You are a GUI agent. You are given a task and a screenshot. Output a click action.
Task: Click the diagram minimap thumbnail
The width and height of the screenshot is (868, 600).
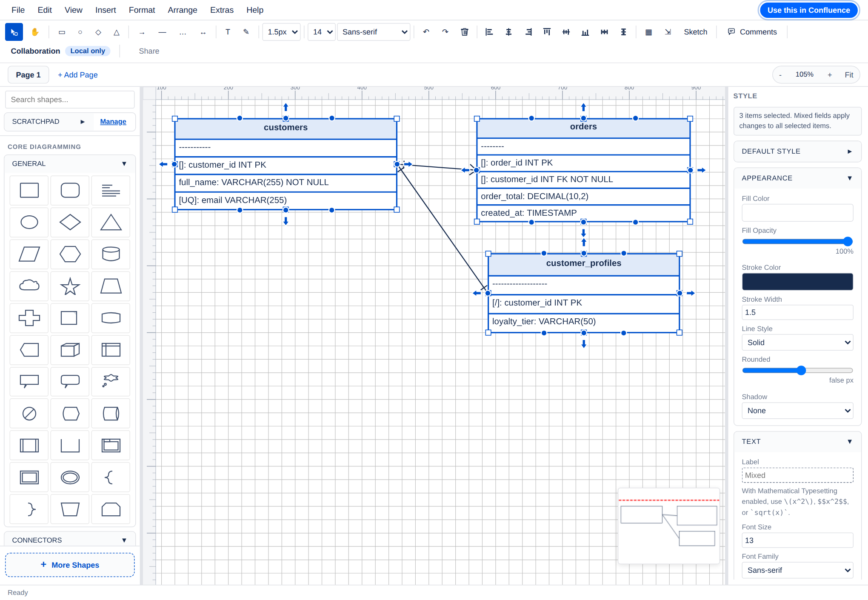(x=668, y=526)
